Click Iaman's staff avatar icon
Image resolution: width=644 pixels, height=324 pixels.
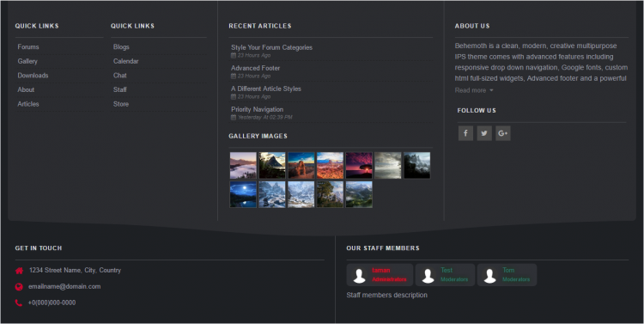pos(360,276)
